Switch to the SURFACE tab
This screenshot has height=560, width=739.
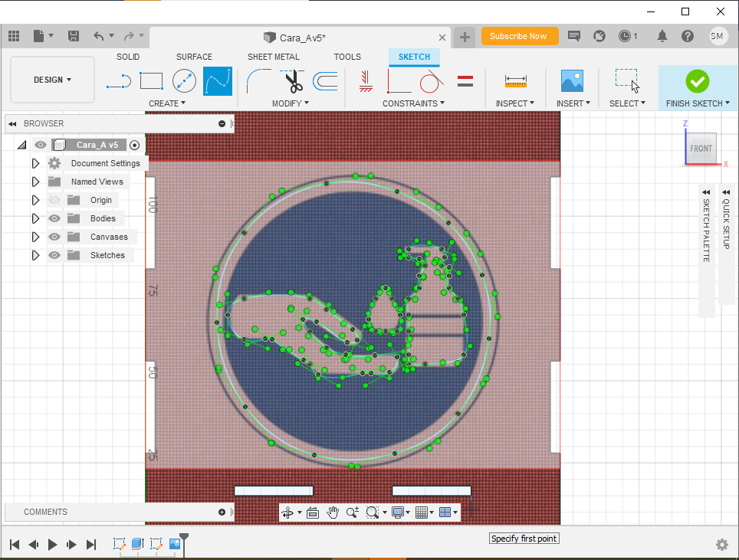pyautogui.click(x=194, y=57)
